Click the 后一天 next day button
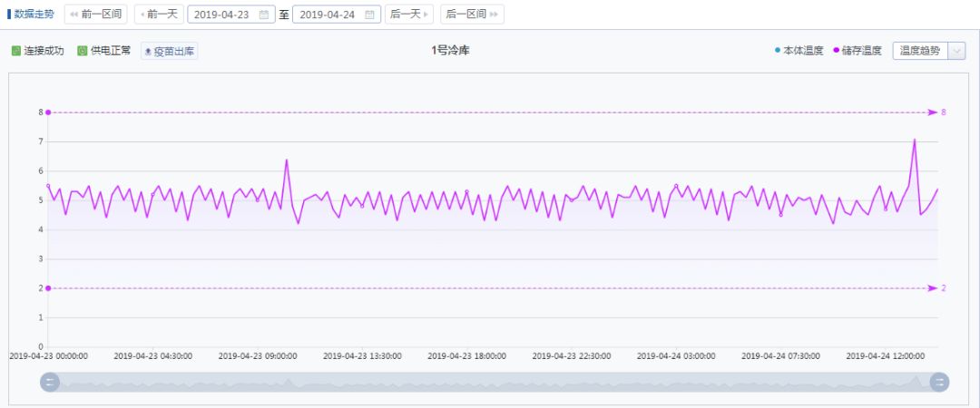This screenshot has width=980, height=408. 409,14
